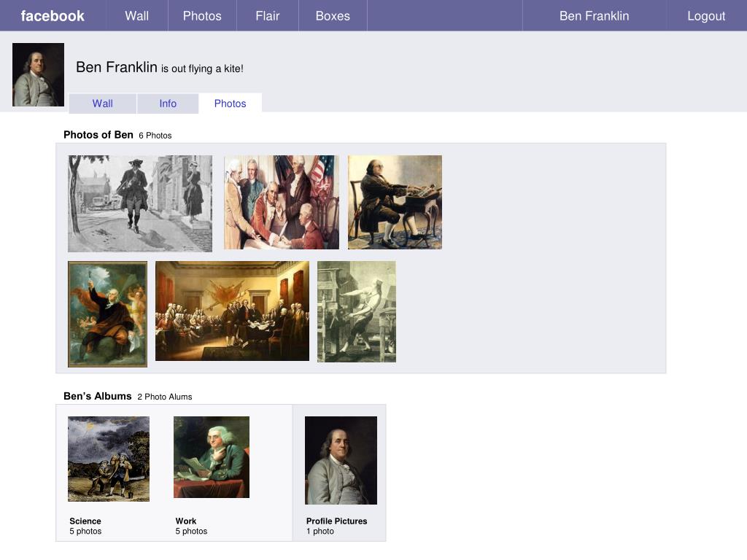Switch to the Info profile tab
The image size is (747, 560).
point(168,104)
